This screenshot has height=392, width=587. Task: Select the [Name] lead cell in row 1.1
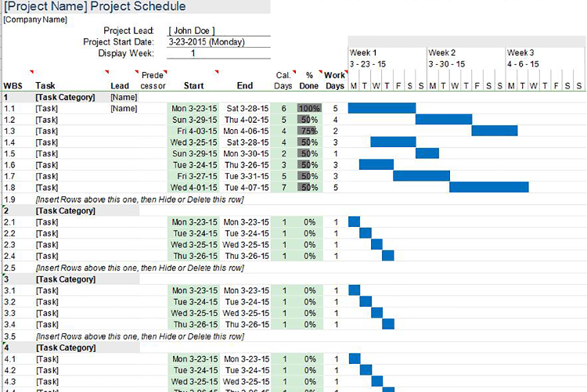(x=124, y=109)
